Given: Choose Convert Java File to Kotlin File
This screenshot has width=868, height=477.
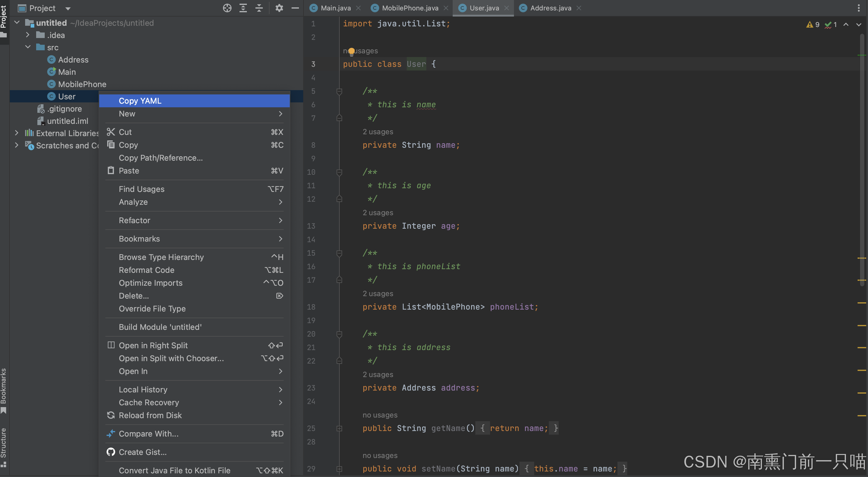Looking at the screenshot, I should pyautogui.click(x=194, y=470).
